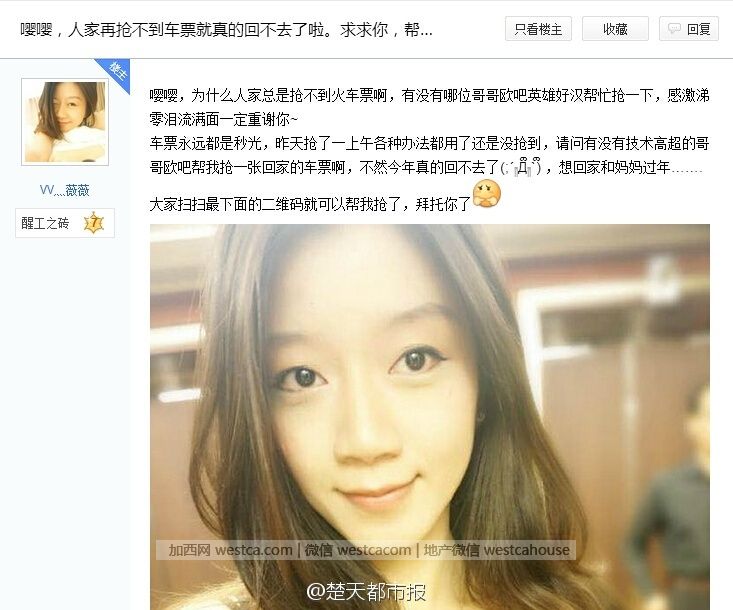Click the 收藏 button to bookmark thread
Viewport: 733px width, 610px height.
click(x=615, y=29)
